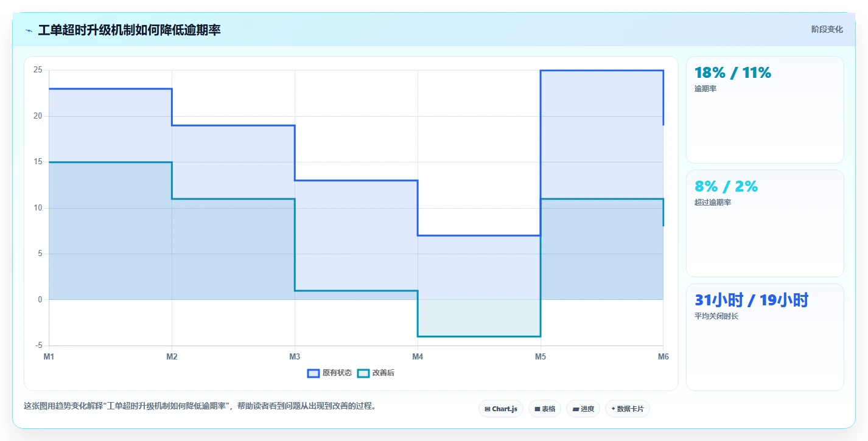Click the 18% / 11% value
The image size is (868, 441).
733,73
